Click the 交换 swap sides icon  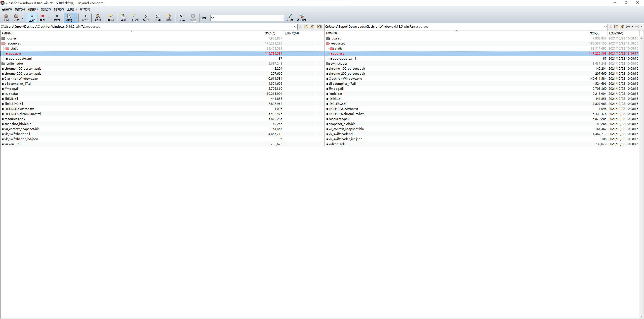[181, 18]
